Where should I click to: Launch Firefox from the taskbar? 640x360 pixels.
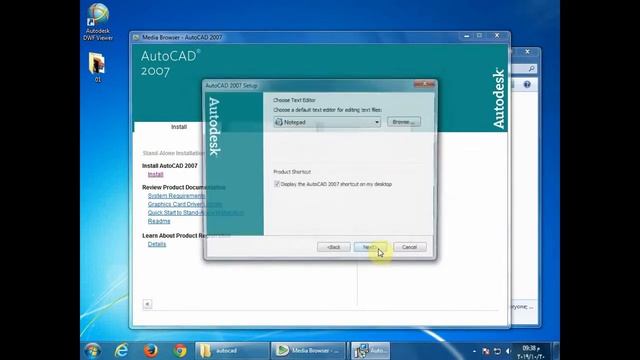[151, 351]
